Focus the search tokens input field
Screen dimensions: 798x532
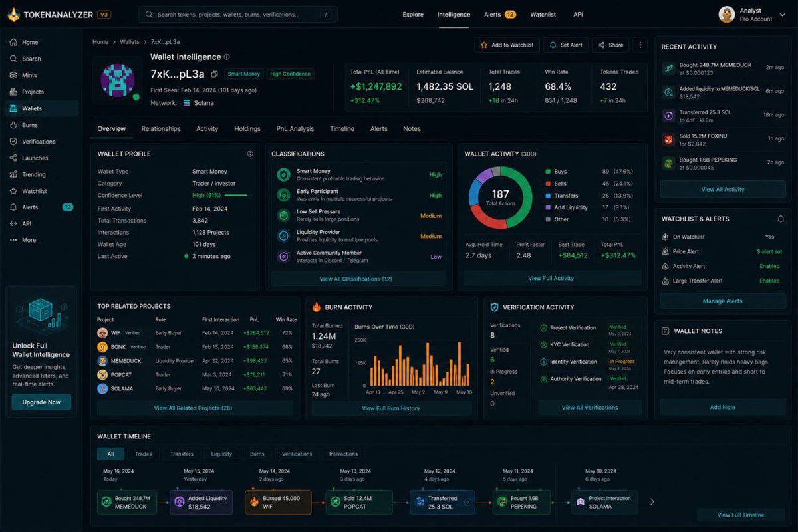[x=237, y=15]
